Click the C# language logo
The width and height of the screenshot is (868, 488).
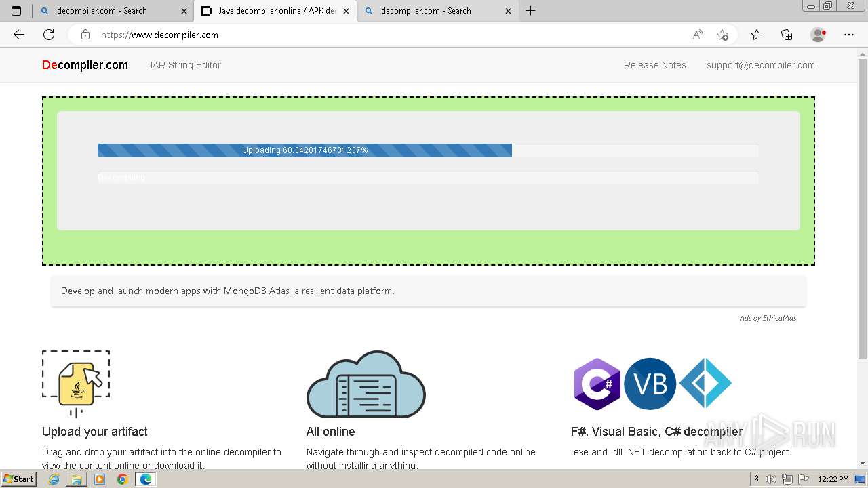[597, 384]
